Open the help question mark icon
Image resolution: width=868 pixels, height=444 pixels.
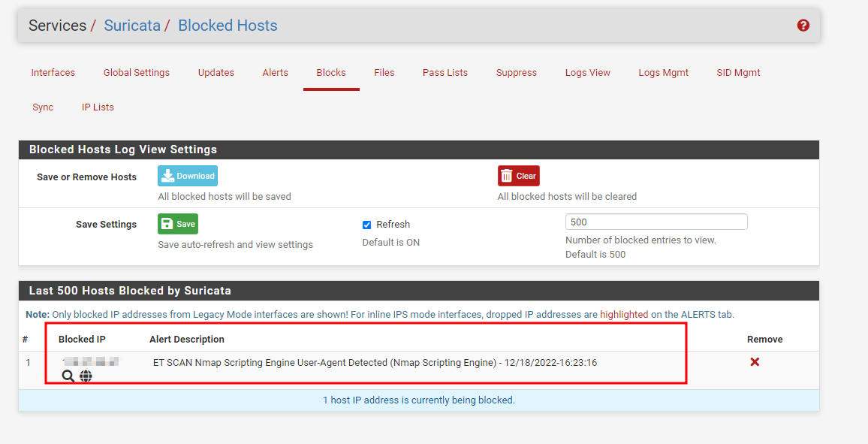tap(803, 26)
